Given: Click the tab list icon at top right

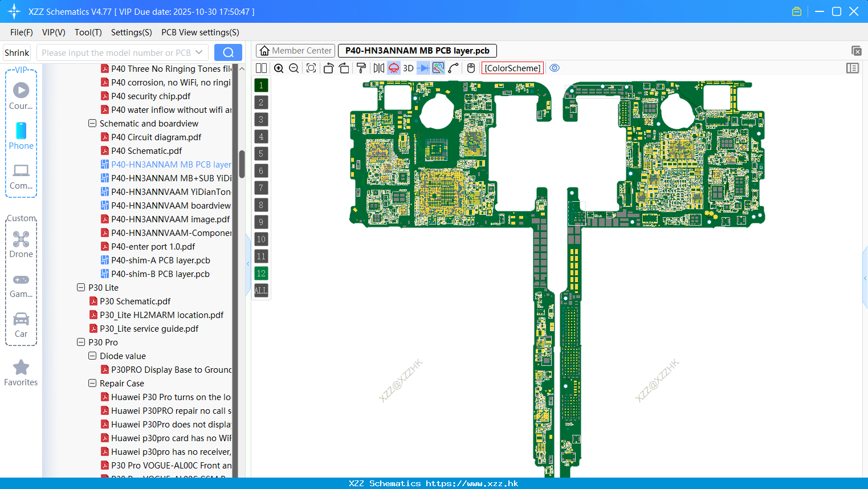Looking at the screenshot, I should click(x=856, y=51).
